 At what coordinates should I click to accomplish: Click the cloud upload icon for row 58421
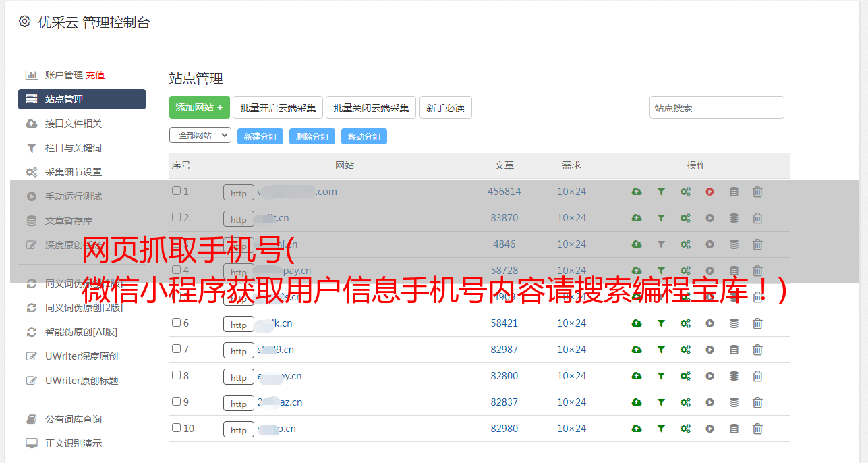[x=637, y=323]
